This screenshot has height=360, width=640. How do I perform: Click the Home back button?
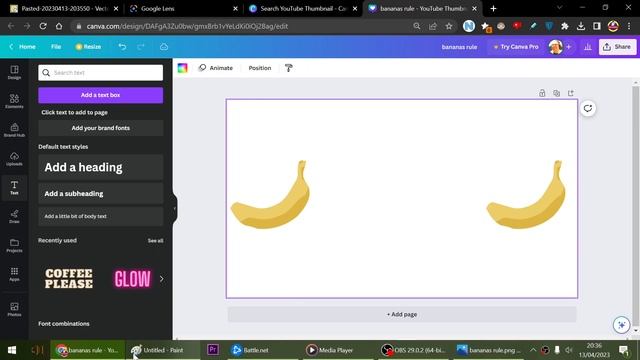[x=22, y=47]
